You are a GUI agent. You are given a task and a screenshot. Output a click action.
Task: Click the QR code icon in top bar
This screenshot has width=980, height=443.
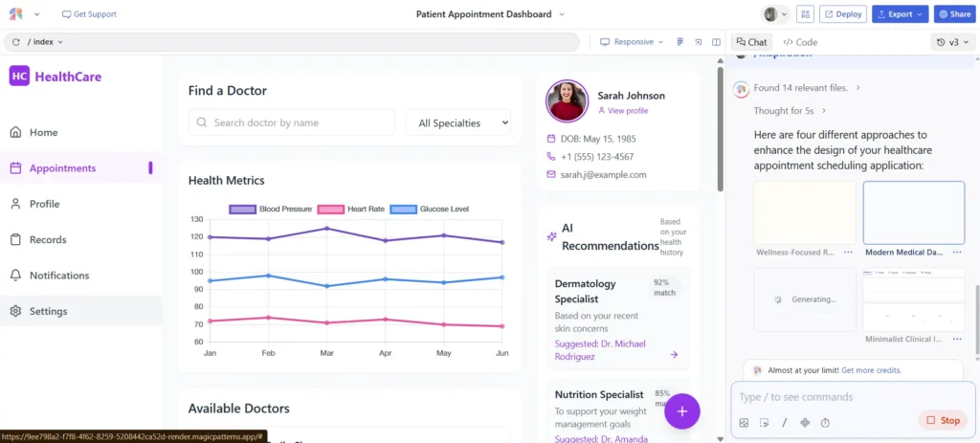[804, 14]
